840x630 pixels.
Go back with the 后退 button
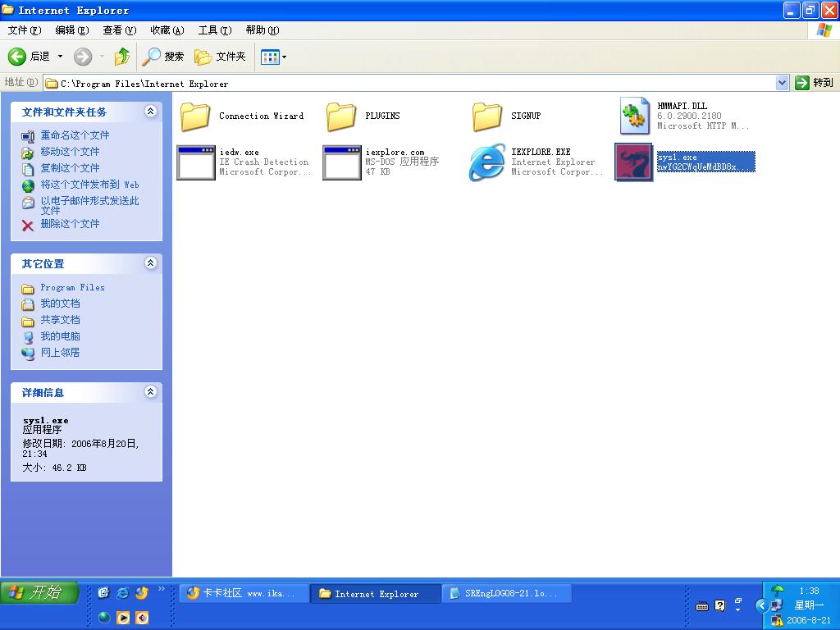pos(30,57)
